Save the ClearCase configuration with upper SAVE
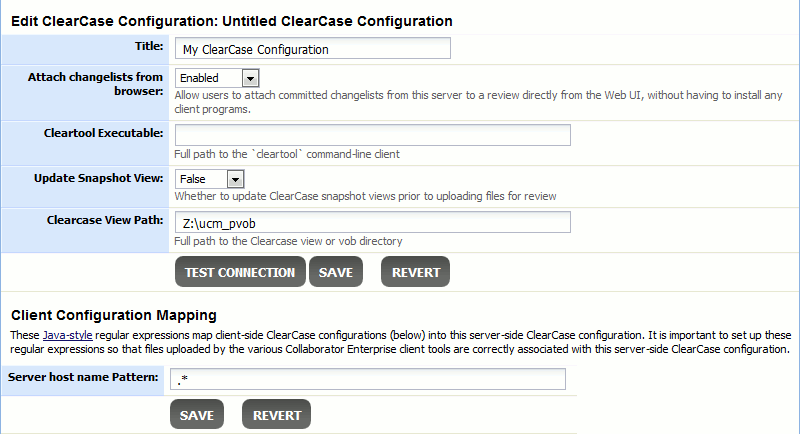800x434 pixels. [x=335, y=272]
